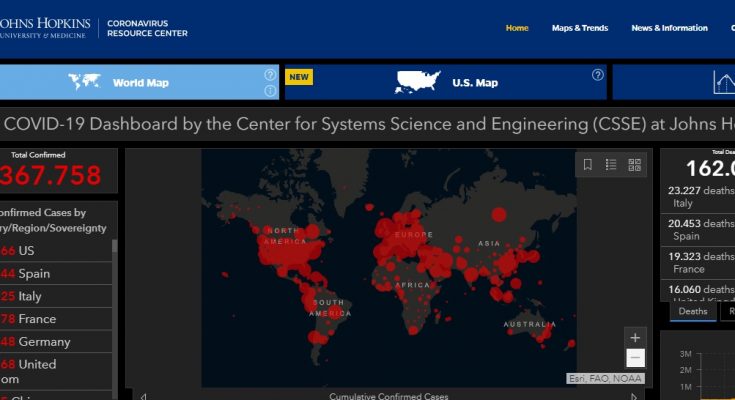
Task: Go to next map view arrow
Action: tap(634, 396)
